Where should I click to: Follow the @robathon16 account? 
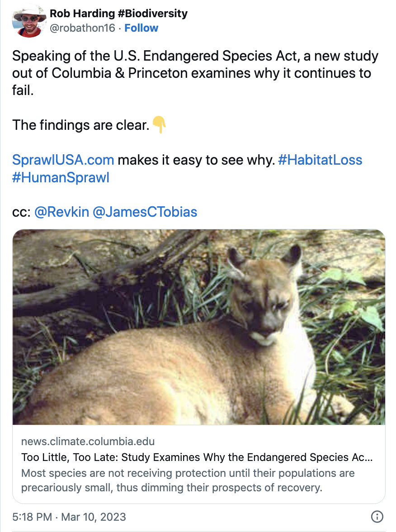[x=141, y=28]
